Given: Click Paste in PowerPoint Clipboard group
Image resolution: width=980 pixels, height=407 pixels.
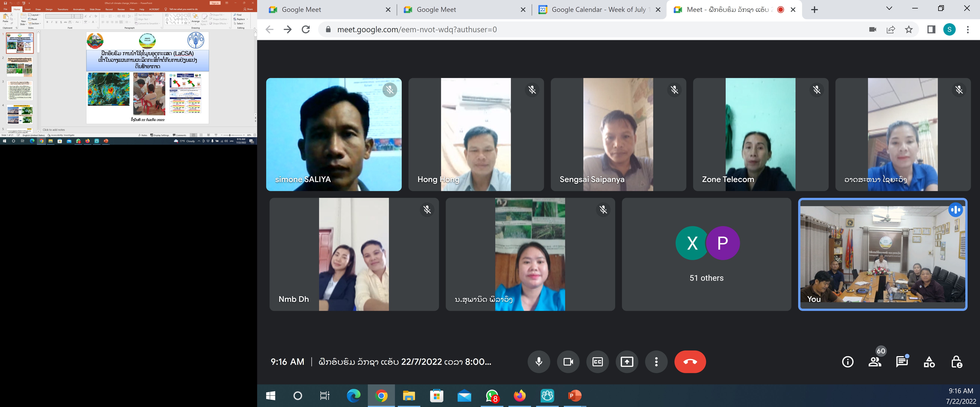Looking at the screenshot, I should click(5, 19).
